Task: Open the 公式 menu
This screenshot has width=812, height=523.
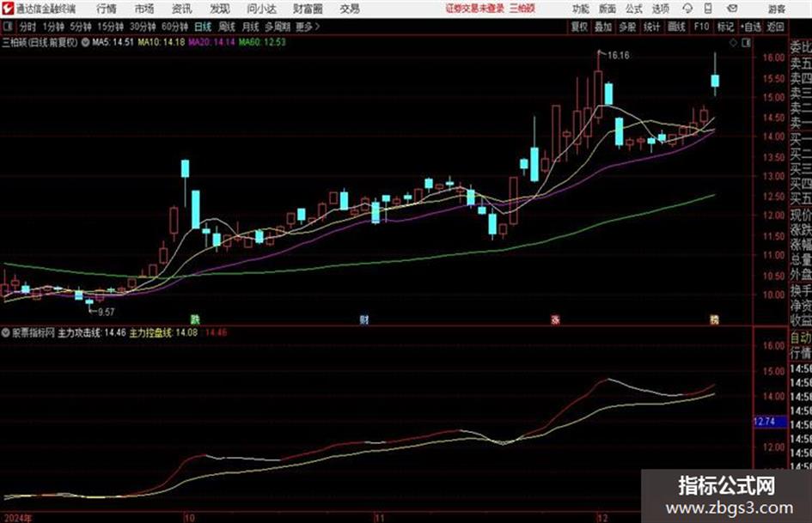Action: pyautogui.click(x=634, y=9)
